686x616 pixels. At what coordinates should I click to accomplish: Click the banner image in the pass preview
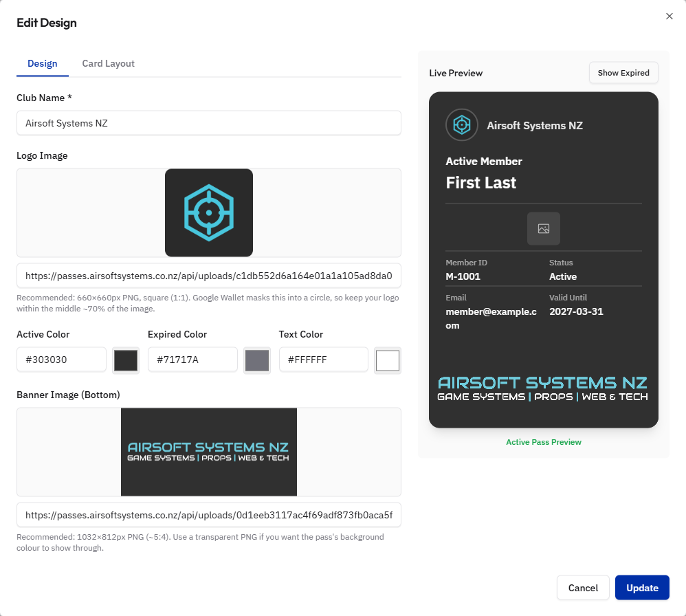[x=543, y=388]
